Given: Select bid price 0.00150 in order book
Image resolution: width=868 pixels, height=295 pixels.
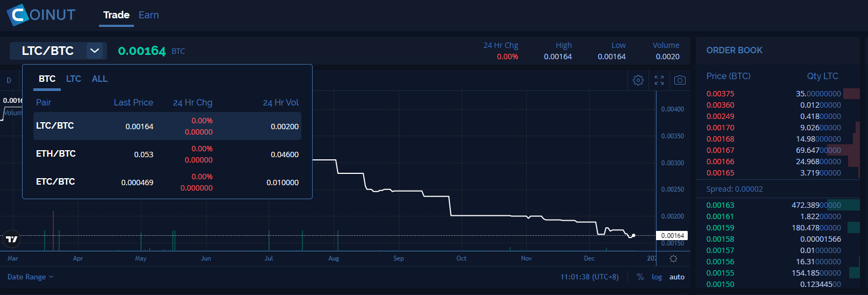Looking at the screenshot, I should coord(721,284).
